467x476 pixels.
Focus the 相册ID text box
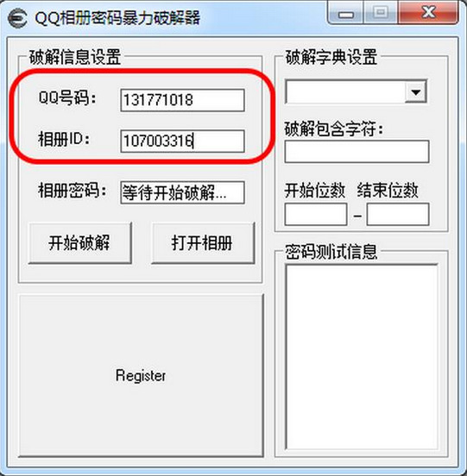point(182,141)
